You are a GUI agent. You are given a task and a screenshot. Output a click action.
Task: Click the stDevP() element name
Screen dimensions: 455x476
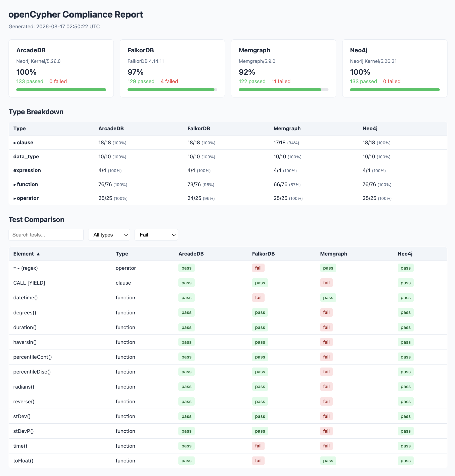coord(24,431)
